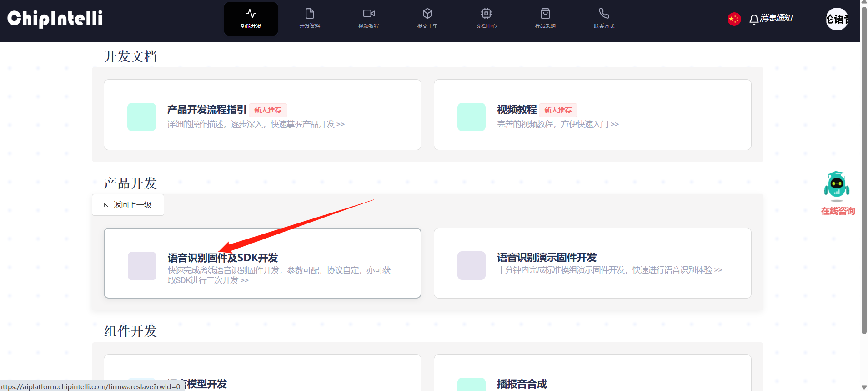Click the purple icon of 语音识别固件及SDK开发
The height and width of the screenshot is (391, 868).
(142, 266)
